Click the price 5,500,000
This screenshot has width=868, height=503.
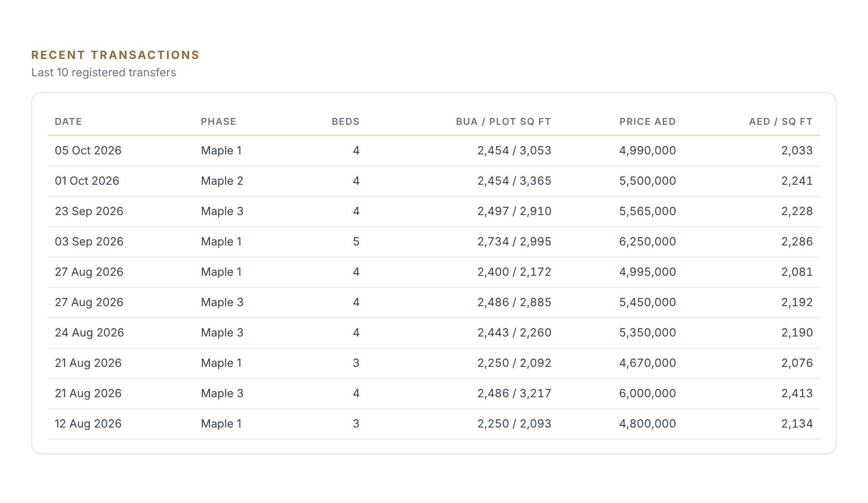(x=648, y=181)
